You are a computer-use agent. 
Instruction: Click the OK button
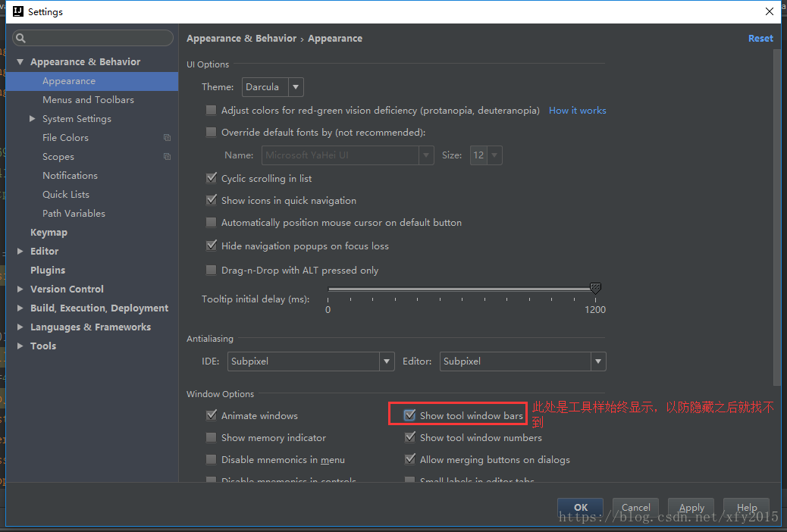click(581, 508)
